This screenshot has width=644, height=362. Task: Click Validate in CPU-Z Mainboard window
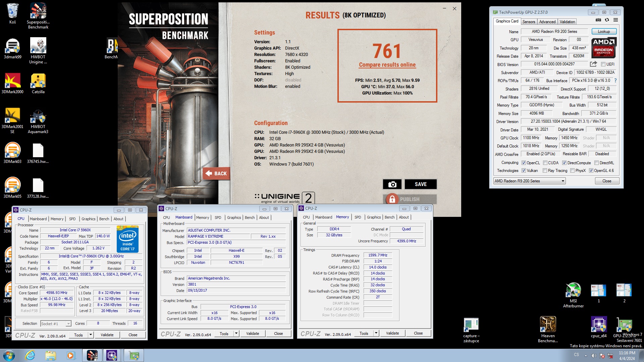click(252, 334)
